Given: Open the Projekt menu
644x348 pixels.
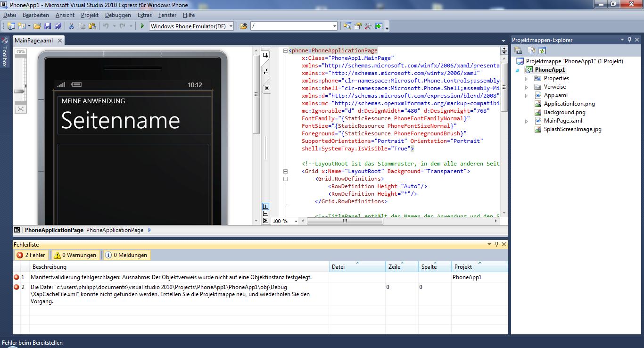Looking at the screenshot, I should (x=90, y=15).
